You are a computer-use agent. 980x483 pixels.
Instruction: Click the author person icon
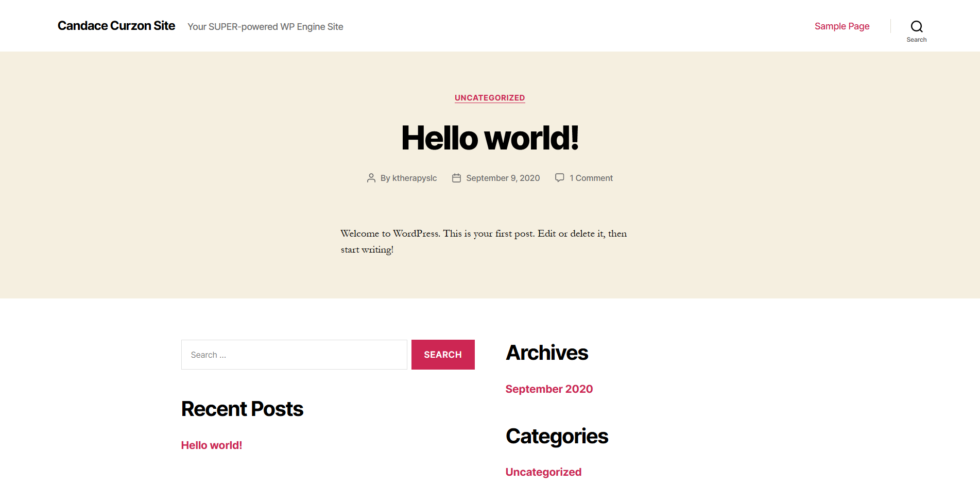click(x=371, y=178)
